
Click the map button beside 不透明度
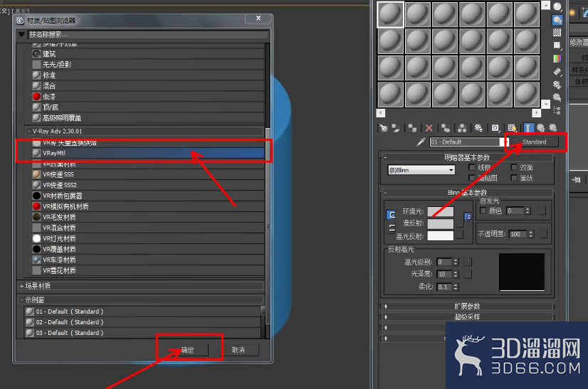pos(543,234)
